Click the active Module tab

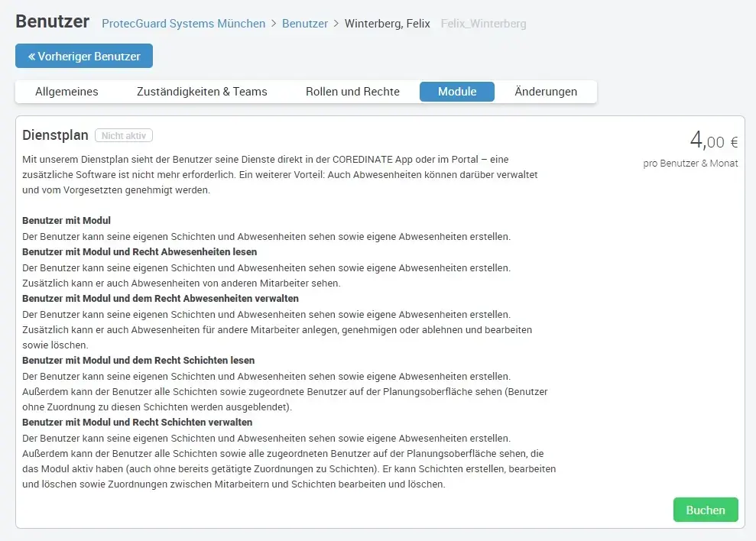[456, 91]
